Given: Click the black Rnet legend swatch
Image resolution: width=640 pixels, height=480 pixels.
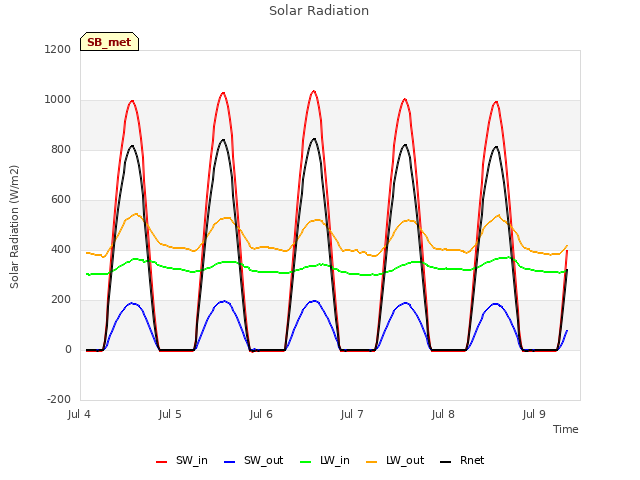Looking at the screenshot, I should (x=446, y=462).
